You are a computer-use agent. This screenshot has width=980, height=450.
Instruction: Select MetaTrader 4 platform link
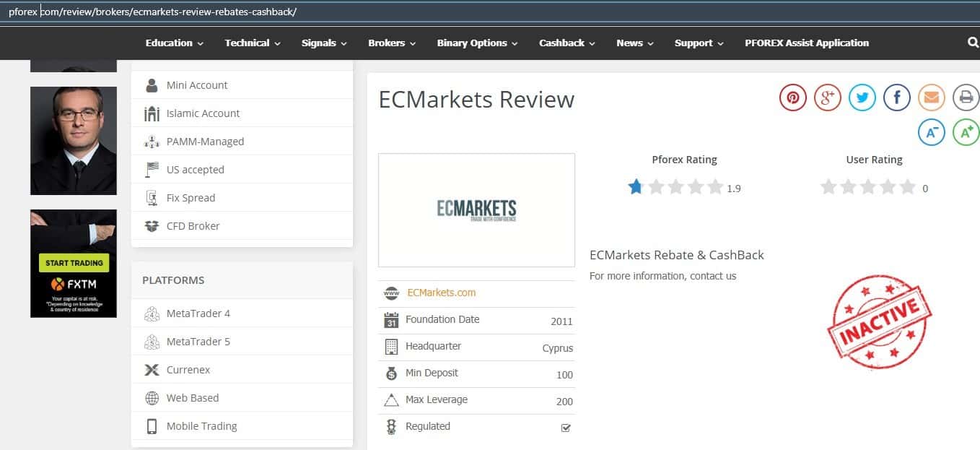[198, 313]
